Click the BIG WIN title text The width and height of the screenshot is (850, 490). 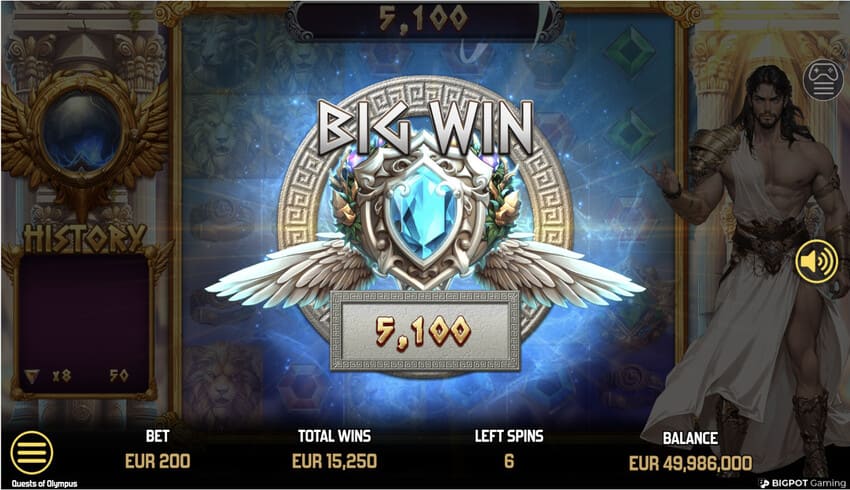425,128
